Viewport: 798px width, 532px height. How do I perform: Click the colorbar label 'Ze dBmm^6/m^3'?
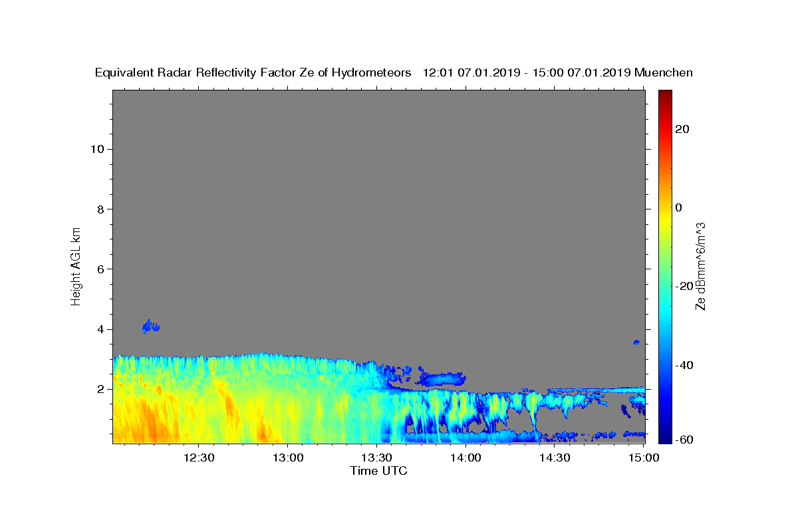[700, 266]
